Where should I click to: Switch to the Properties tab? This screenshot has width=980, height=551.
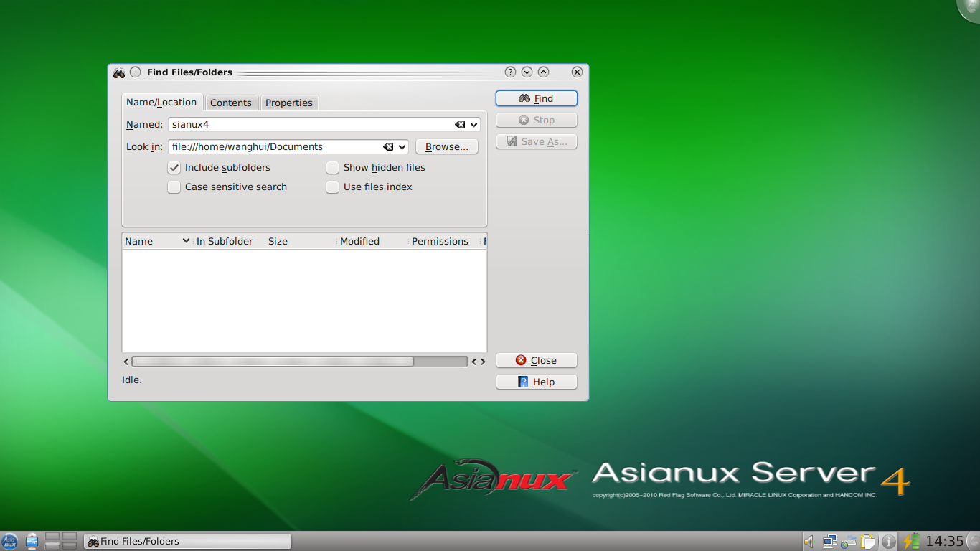(x=289, y=103)
